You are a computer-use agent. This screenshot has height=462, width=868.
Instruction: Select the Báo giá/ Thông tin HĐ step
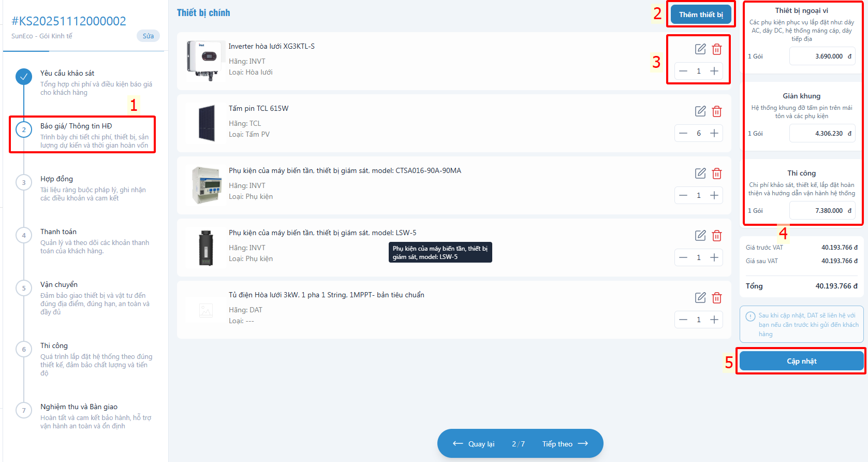tap(76, 126)
